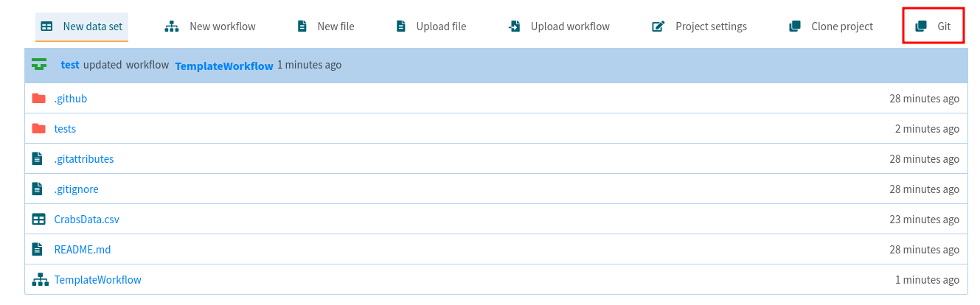Choose Clone project
The image size is (980, 305).
[842, 27]
